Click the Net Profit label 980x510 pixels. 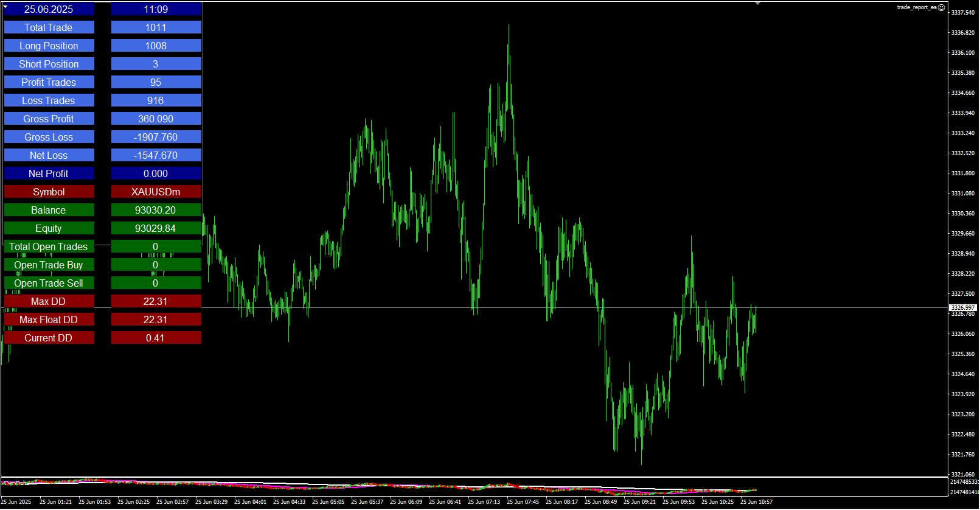(49, 173)
